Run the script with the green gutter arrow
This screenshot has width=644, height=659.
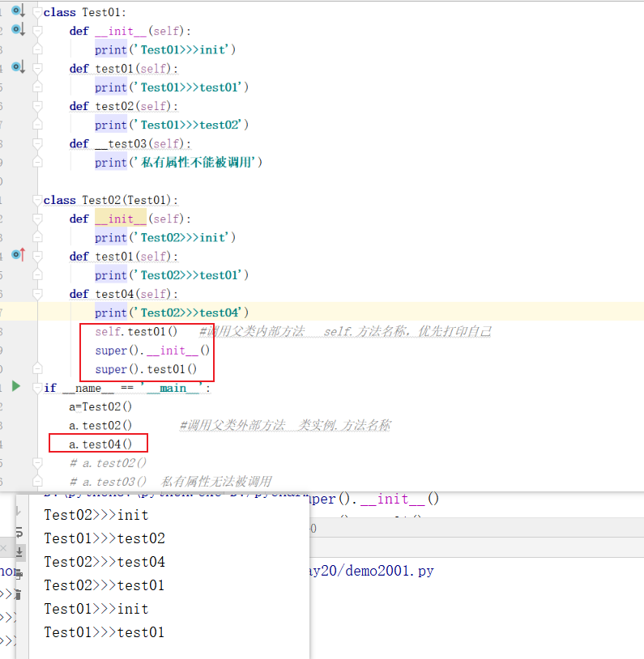[16, 386]
